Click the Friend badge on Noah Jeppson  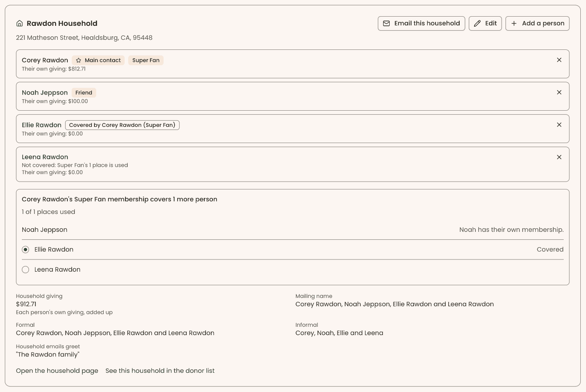coord(84,93)
